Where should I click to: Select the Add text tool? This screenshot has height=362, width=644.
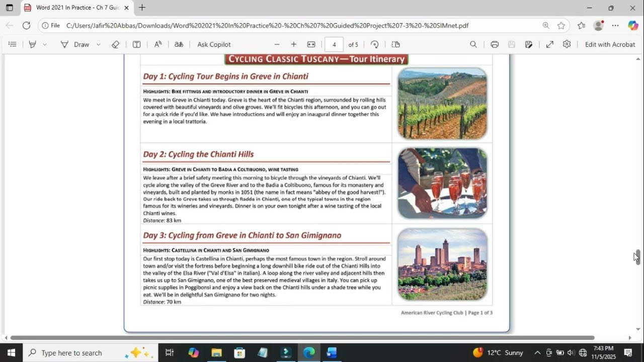[x=136, y=44]
